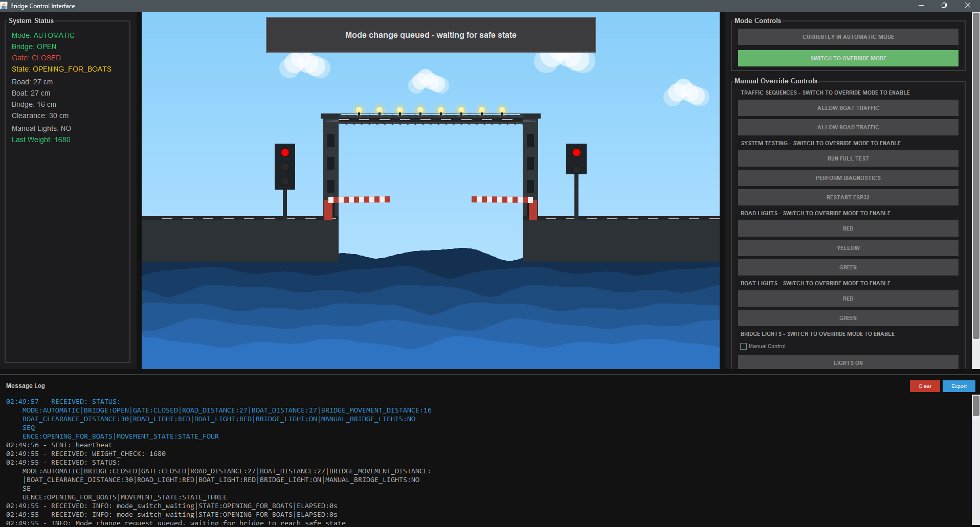This screenshot has height=527, width=980.
Task: Perform diagnostics on the system
Action: [848, 177]
